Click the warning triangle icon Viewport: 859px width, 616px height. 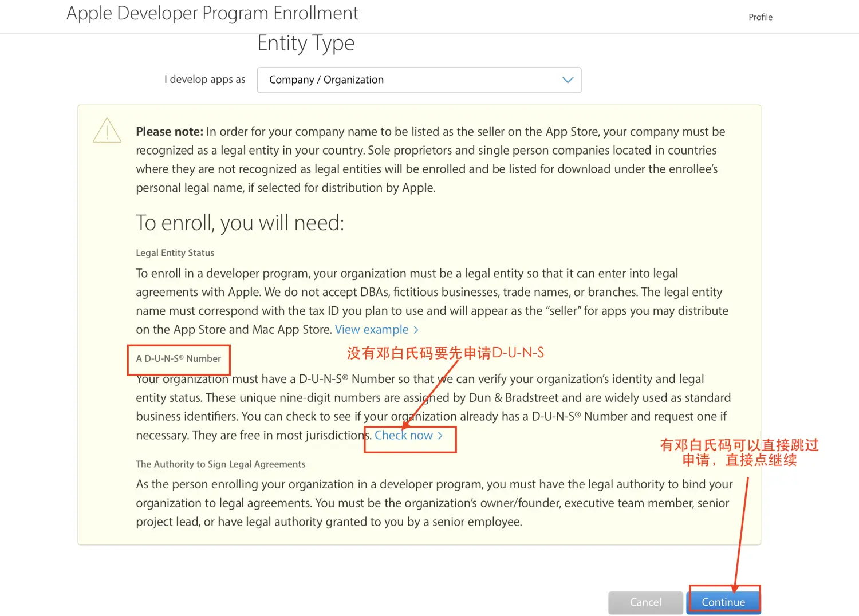click(x=107, y=131)
